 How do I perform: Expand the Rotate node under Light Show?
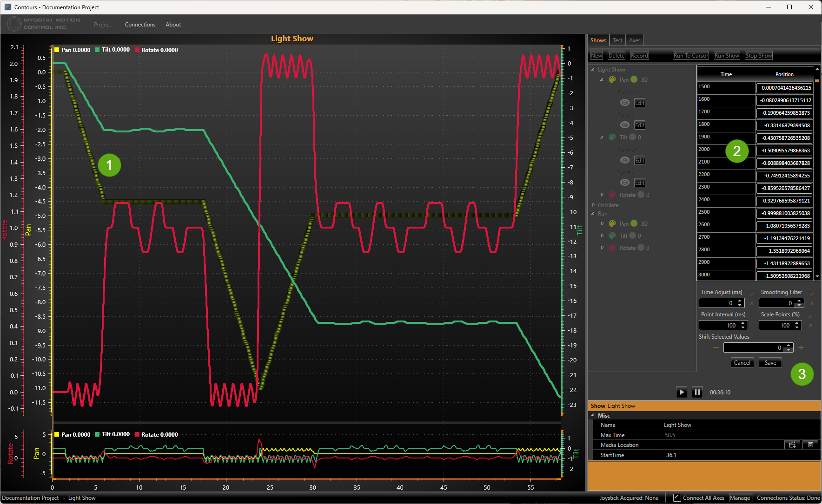click(x=602, y=195)
